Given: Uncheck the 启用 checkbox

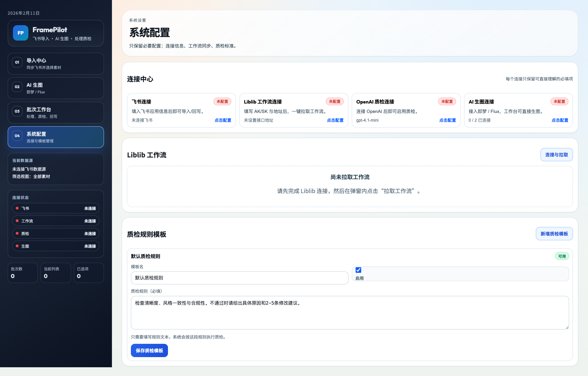Looking at the screenshot, I should point(358,270).
